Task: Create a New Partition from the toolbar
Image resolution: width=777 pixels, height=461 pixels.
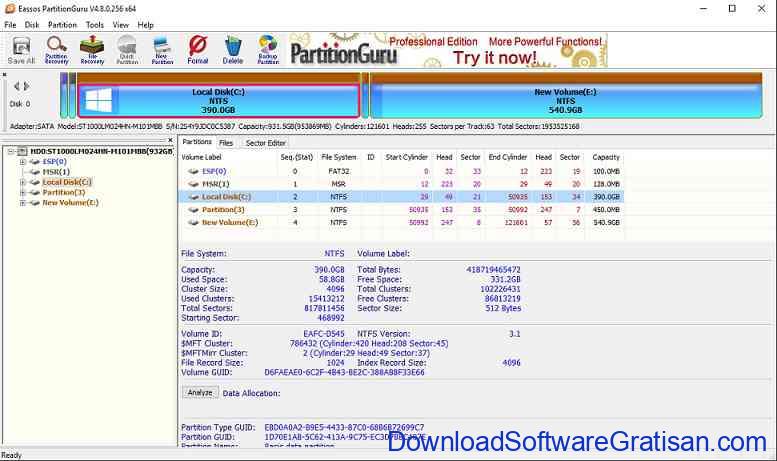Action: pos(163,50)
